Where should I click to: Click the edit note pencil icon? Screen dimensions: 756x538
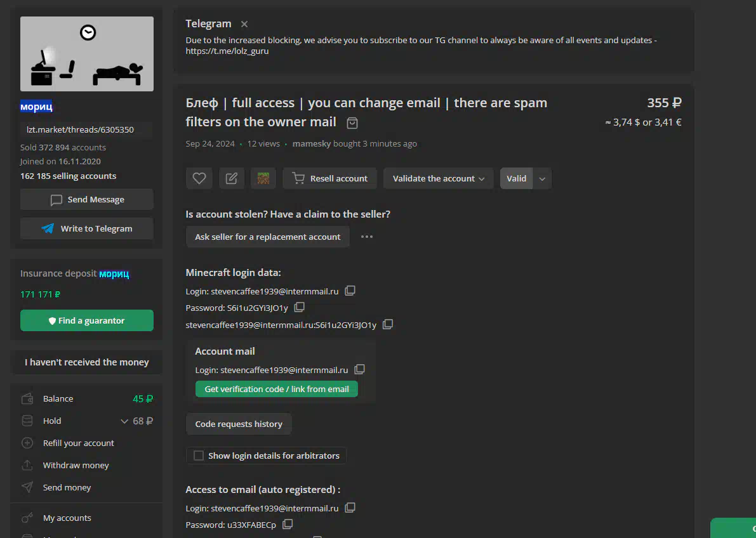pos(232,178)
